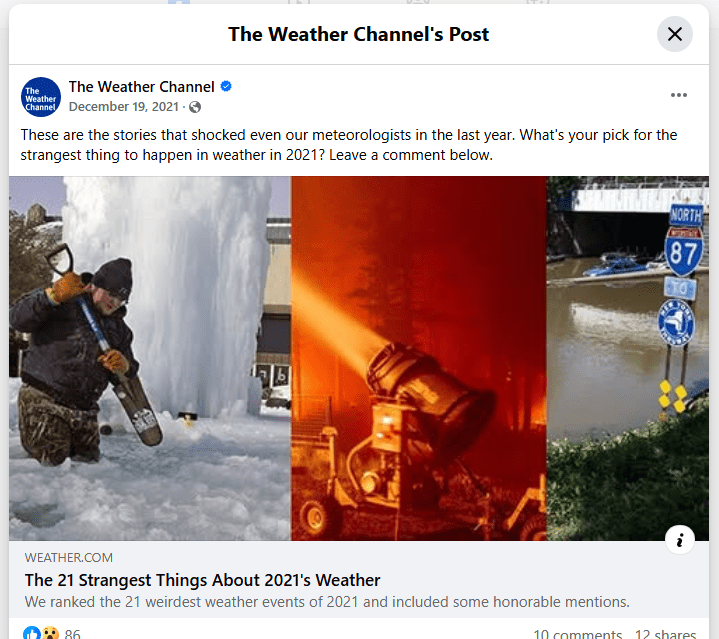Click the post caption text
Viewport: 719px width, 639px height.
348,145
